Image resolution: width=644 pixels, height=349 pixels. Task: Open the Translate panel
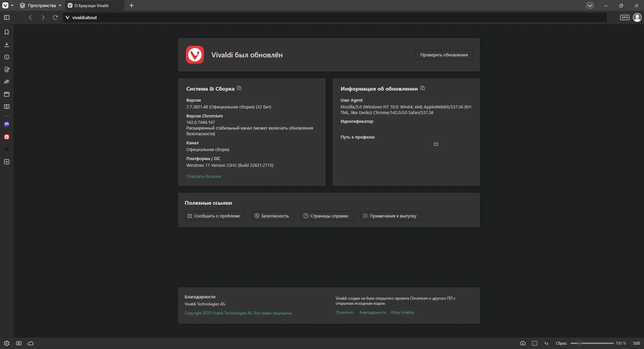pos(7,82)
